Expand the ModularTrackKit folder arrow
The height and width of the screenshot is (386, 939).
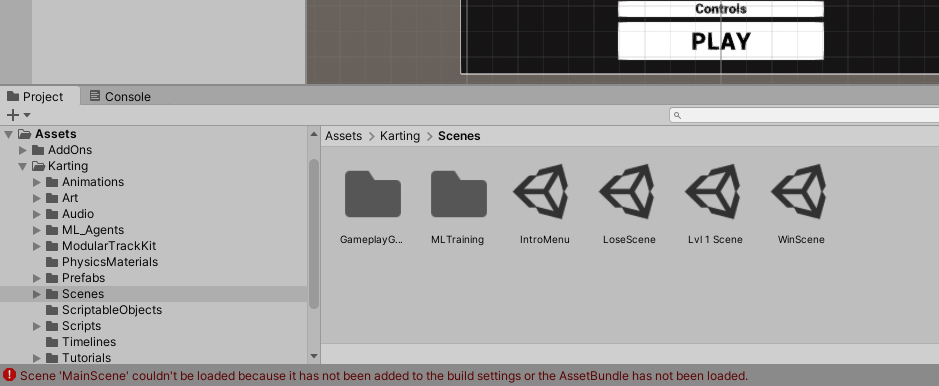[37, 246]
